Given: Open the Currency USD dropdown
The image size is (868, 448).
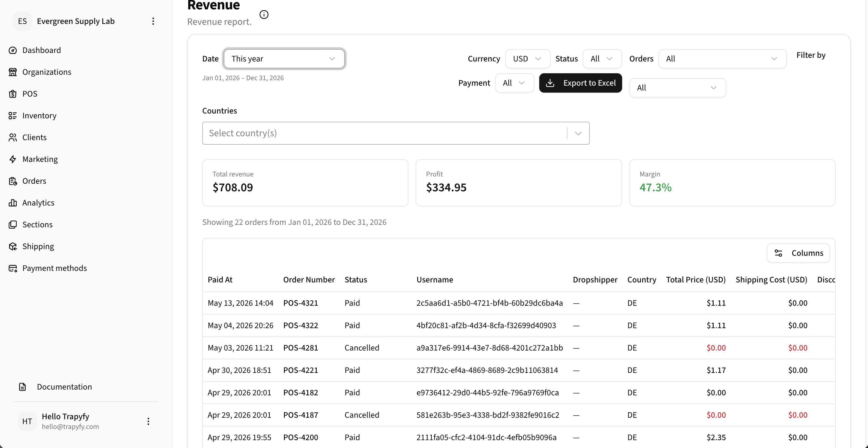Looking at the screenshot, I should (528, 59).
